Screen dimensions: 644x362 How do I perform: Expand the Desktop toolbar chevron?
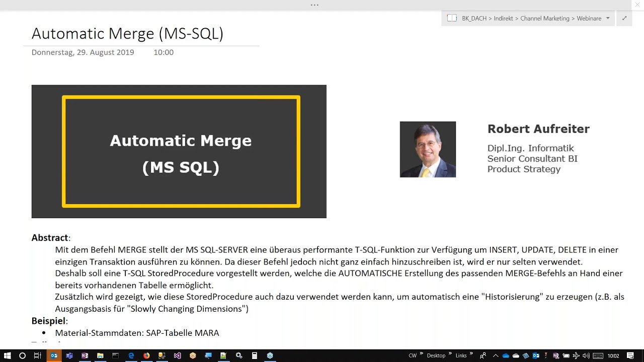(449, 354)
